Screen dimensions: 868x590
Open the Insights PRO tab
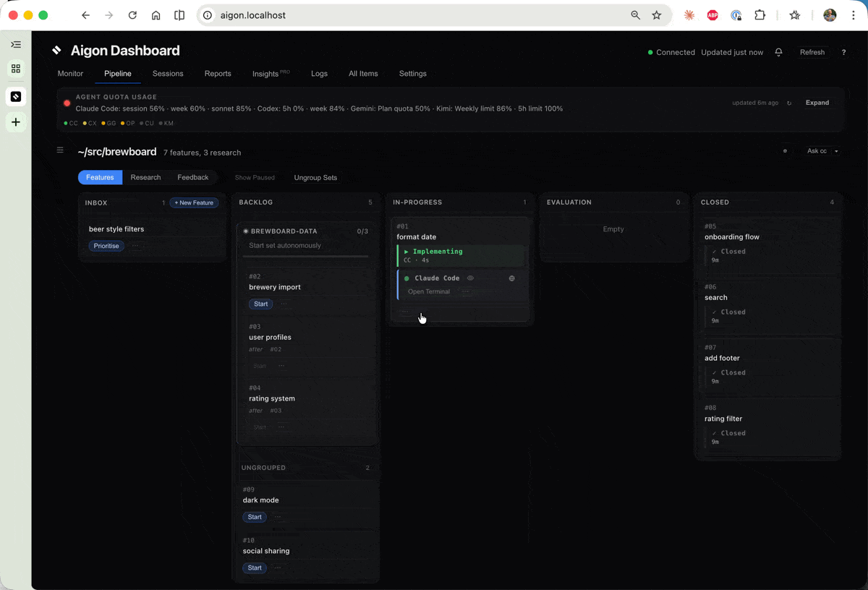271,74
